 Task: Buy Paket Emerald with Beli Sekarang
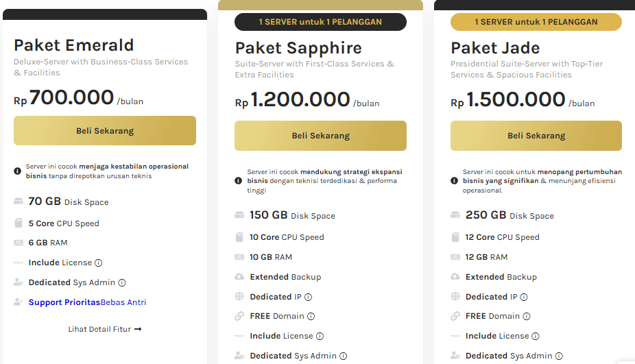tap(105, 131)
